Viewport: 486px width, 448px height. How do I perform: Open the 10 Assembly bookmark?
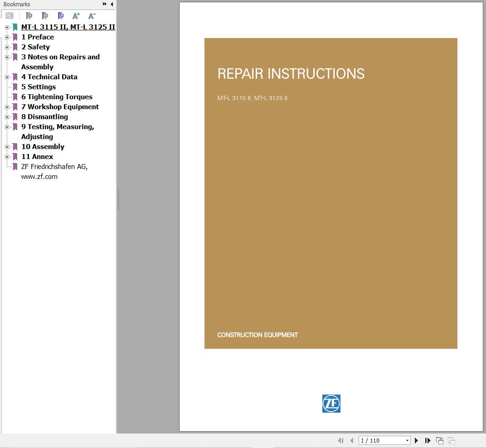(x=43, y=147)
